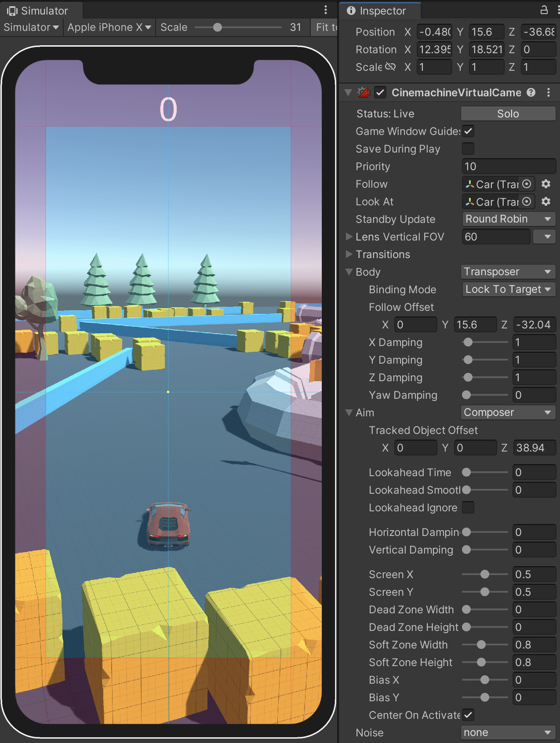The height and width of the screenshot is (743, 560).
Task: Click the score 0 text in simulator
Action: 168,109
